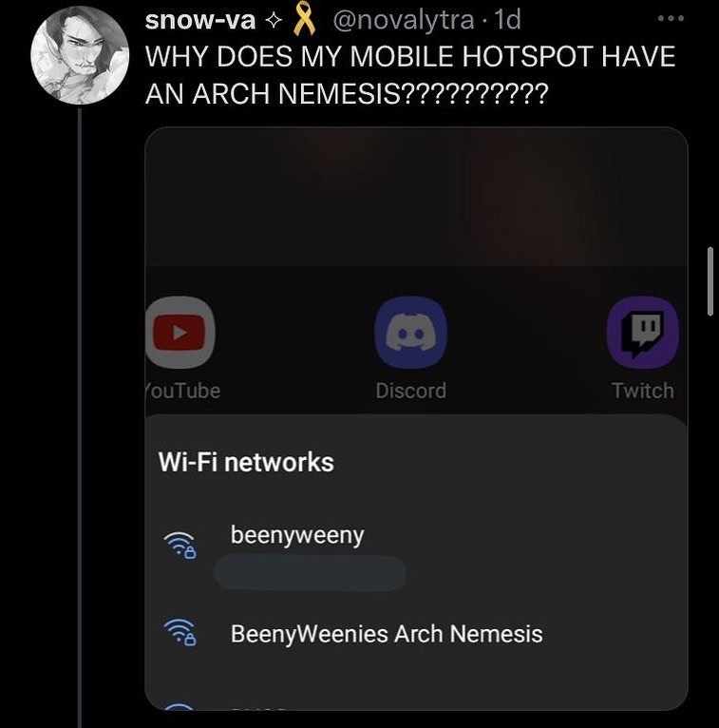Viewport: 719px width, 728px height.
Task: Click the partially visible third Wi-Fi icon
Action: [x=180, y=707]
